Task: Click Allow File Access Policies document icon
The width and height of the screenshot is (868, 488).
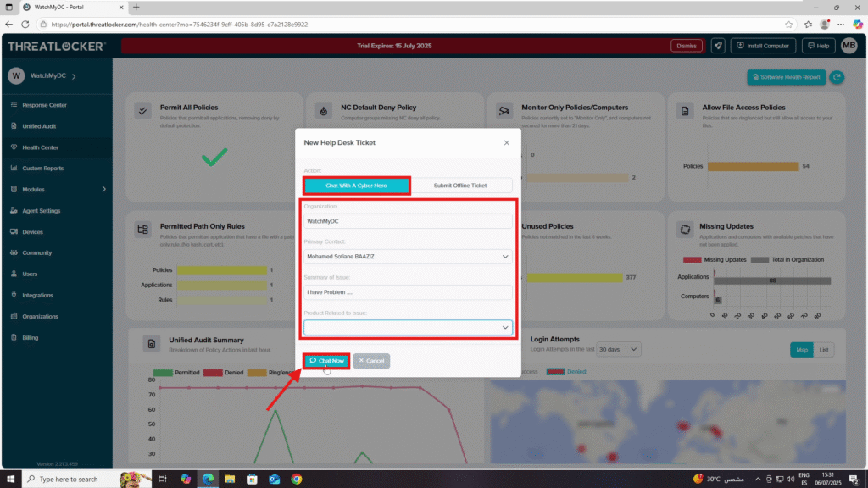Action: [x=685, y=111]
